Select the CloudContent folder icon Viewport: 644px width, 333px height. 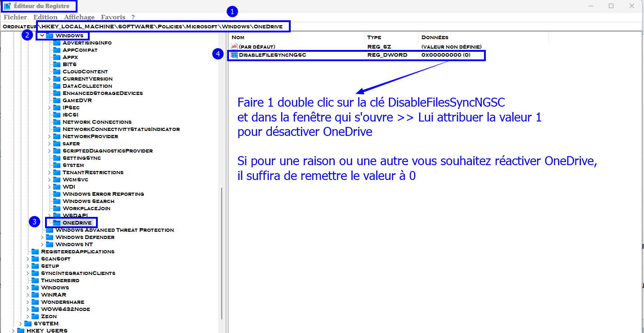click(57, 72)
